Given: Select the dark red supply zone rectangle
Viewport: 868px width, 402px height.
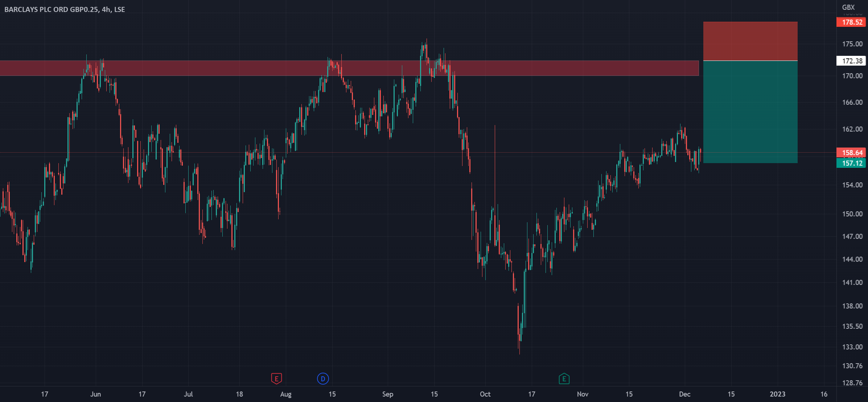Looking at the screenshot, I should coord(218,69).
